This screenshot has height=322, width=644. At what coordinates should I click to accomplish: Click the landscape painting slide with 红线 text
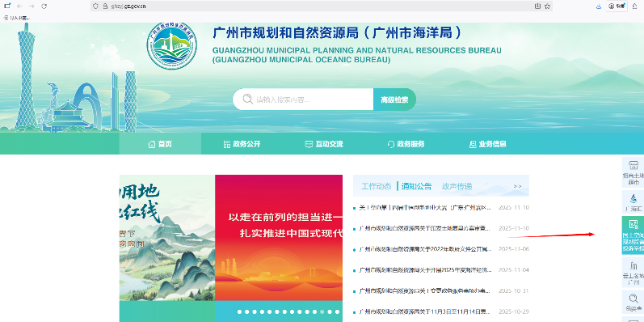click(167, 237)
